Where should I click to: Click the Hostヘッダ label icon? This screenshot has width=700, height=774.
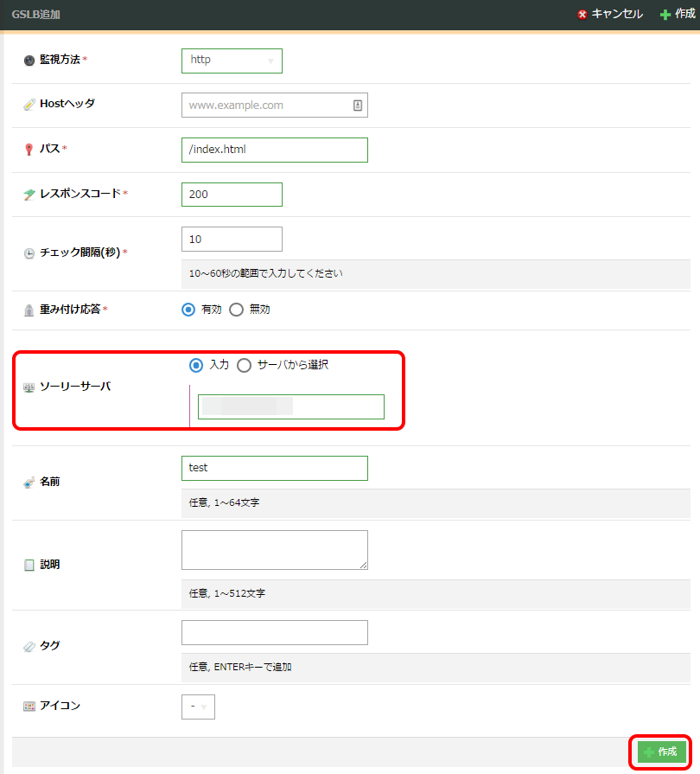pyautogui.click(x=29, y=105)
